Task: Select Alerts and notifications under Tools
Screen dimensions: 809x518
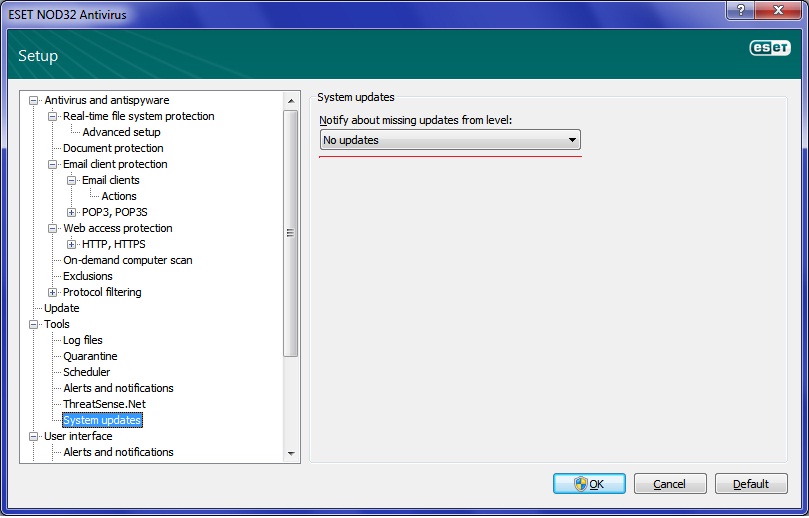Action: tap(118, 388)
